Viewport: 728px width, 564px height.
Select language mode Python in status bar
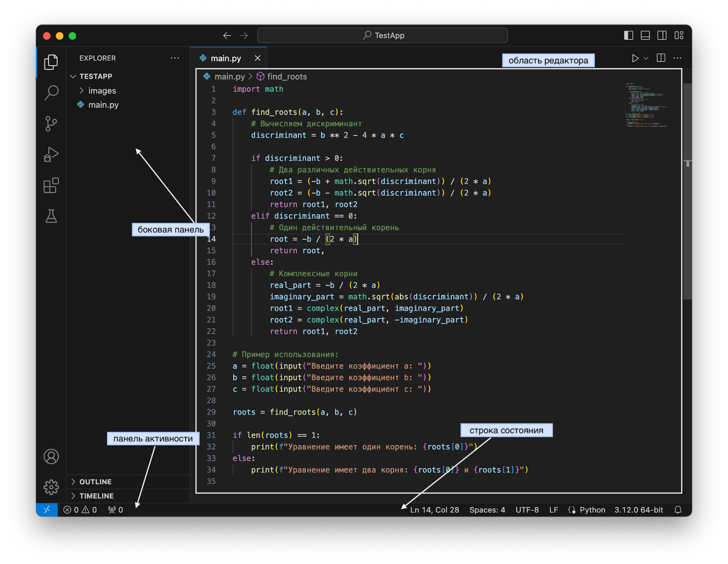pyautogui.click(x=592, y=510)
